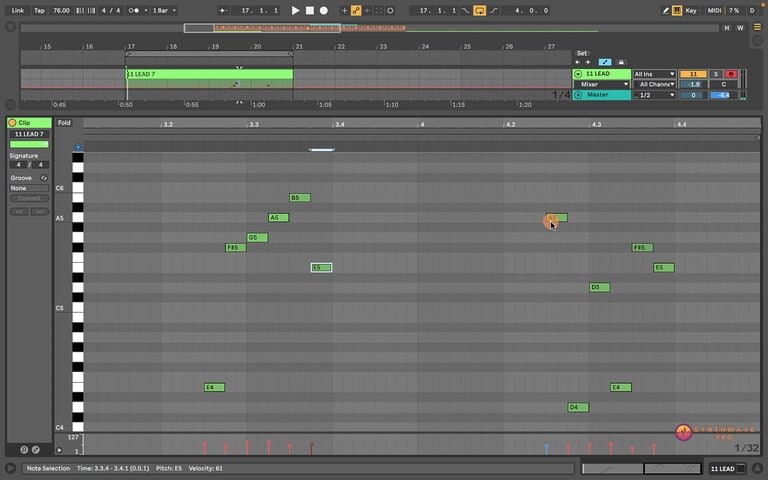Click the clip activator circle beside Clip
The height and width of the screenshot is (480, 768).
pos(12,123)
